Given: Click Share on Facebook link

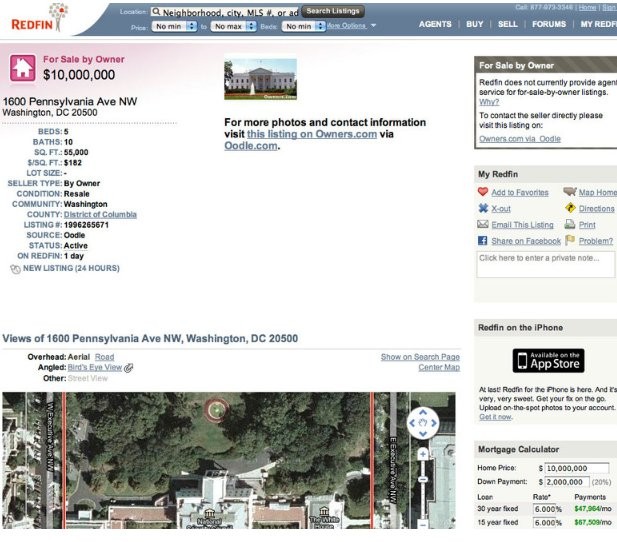Looking at the screenshot, I should (526, 241).
